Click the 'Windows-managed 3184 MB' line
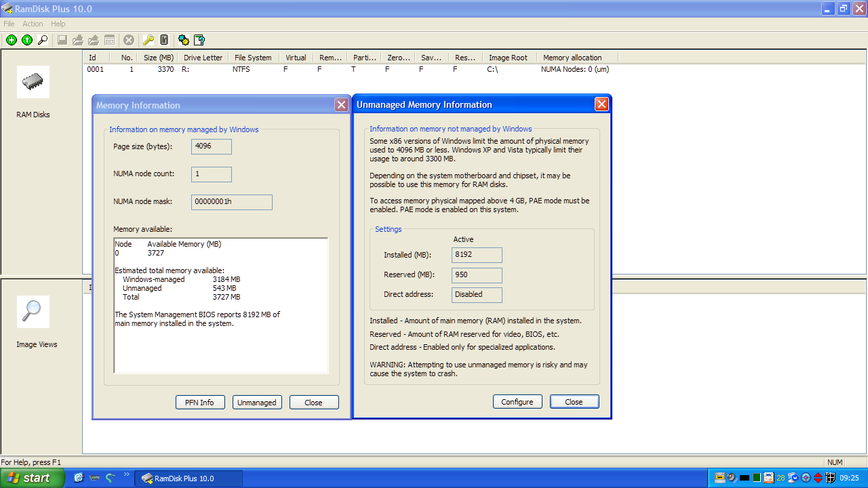The image size is (868, 488). [x=181, y=279]
